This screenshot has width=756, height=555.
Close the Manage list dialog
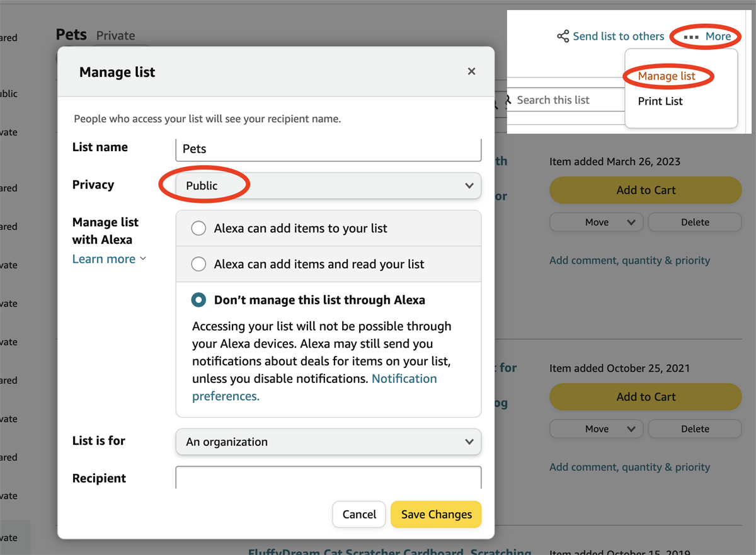point(471,72)
